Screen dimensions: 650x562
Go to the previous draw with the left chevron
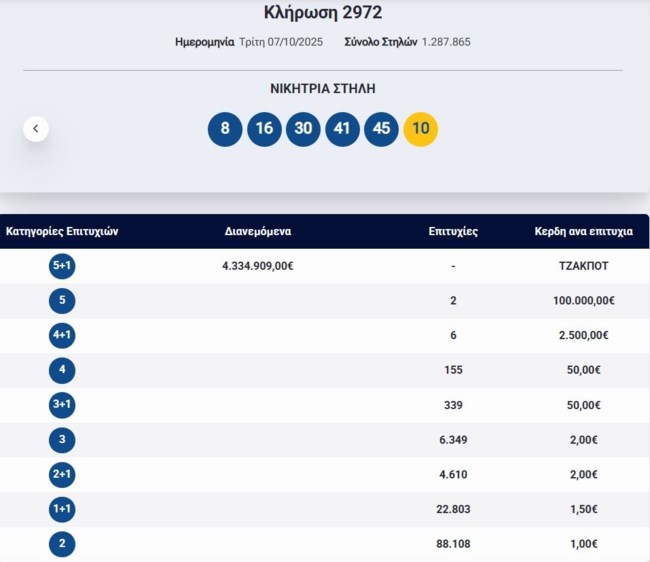coord(36,129)
